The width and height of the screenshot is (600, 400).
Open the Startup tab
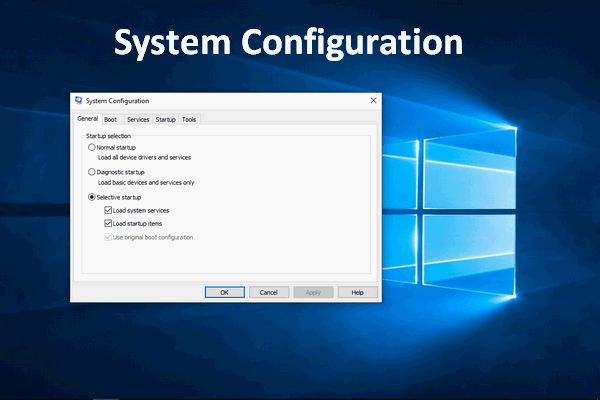point(165,120)
